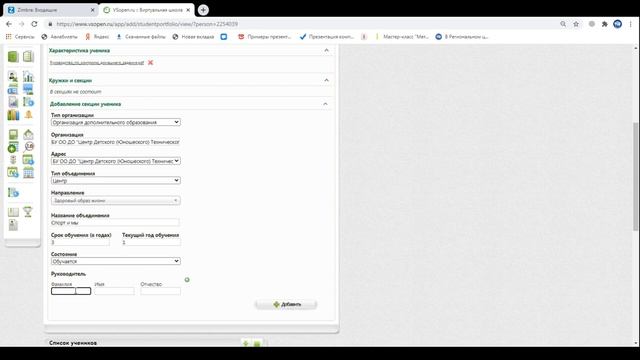Open the Тип объединения dropdown
The width and height of the screenshot is (640, 360).
(x=116, y=180)
